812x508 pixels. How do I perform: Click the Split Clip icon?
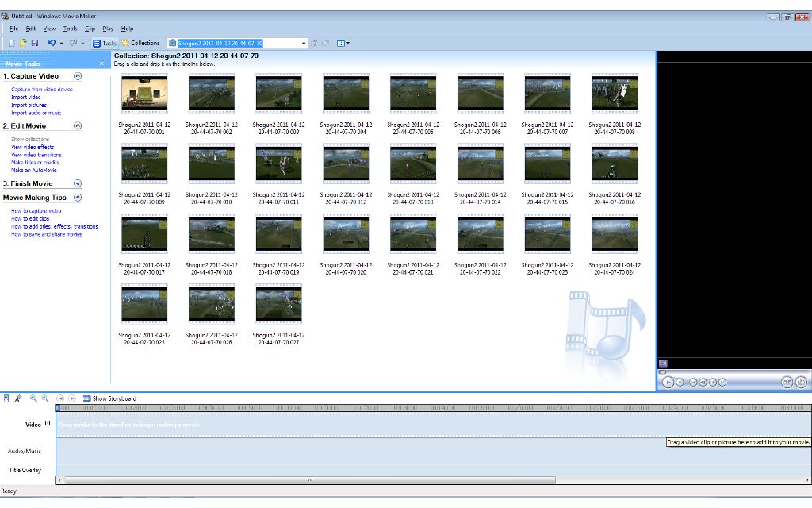(787, 383)
